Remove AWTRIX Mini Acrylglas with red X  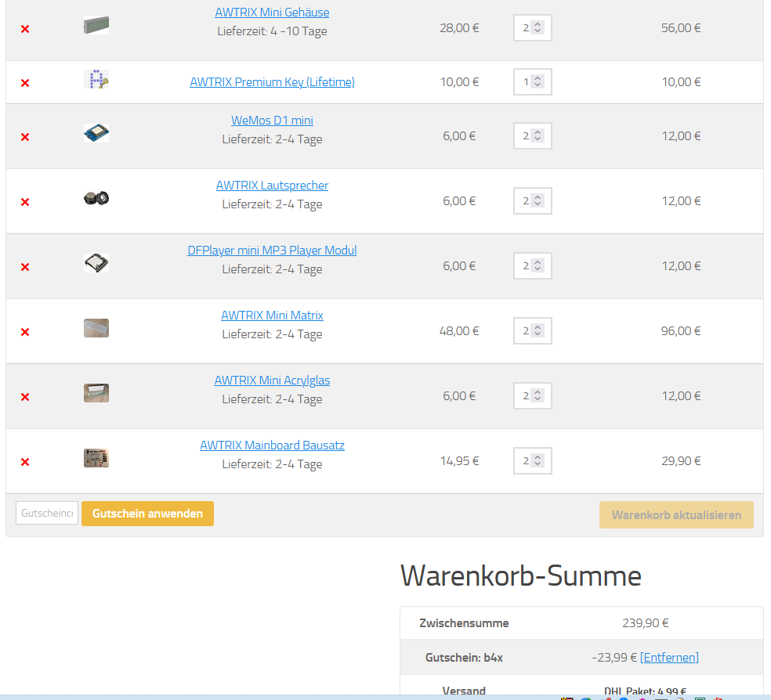[25, 397]
